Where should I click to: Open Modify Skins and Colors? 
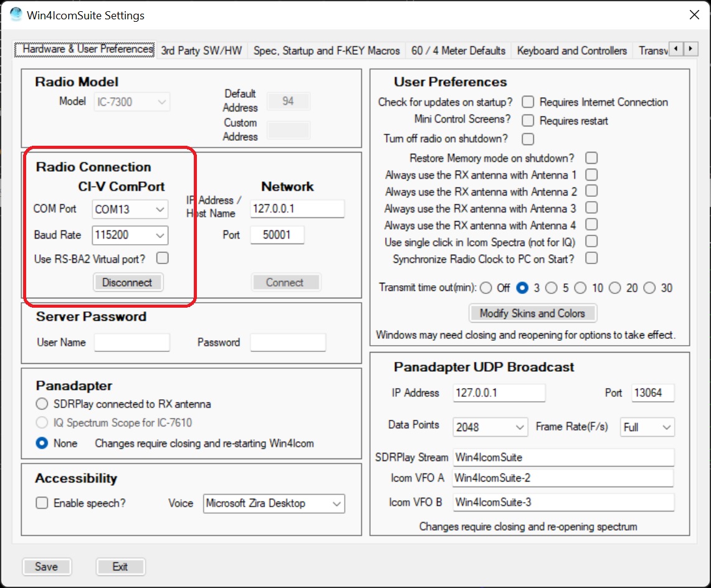(x=532, y=313)
